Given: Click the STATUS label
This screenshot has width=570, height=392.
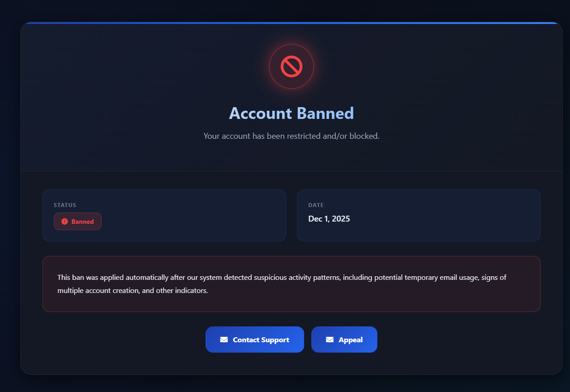Looking at the screenshot, I should [x=65, y=205].
